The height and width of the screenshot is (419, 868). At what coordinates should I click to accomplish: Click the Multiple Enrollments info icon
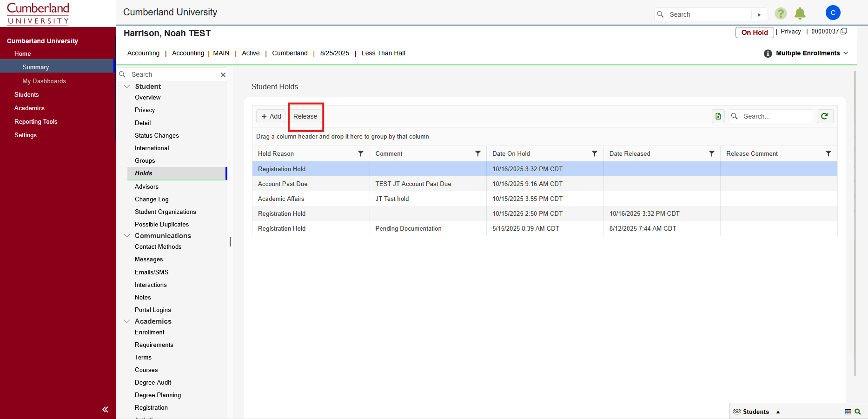pyautogui.click(x=768, y=53)
